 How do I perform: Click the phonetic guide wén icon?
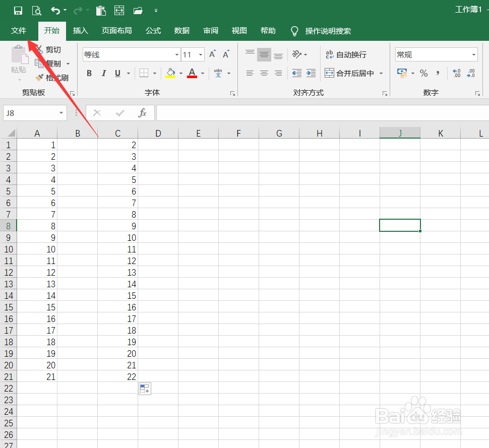218,73
